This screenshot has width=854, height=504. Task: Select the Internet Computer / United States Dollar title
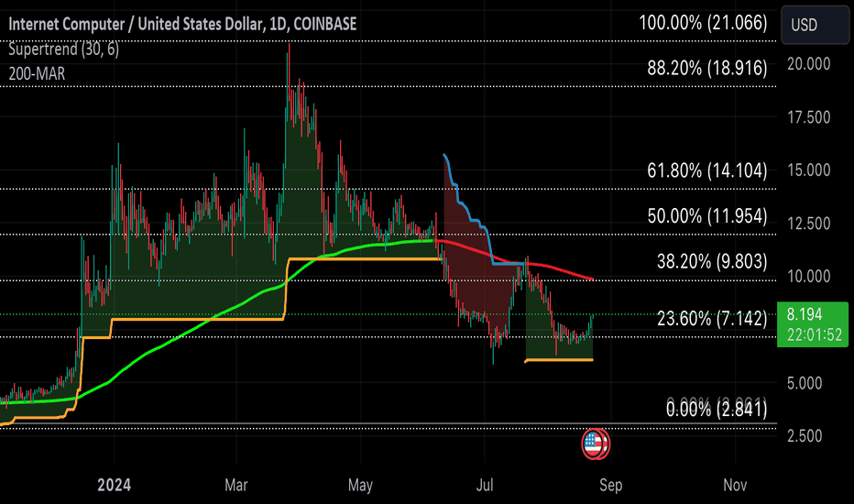182,24
